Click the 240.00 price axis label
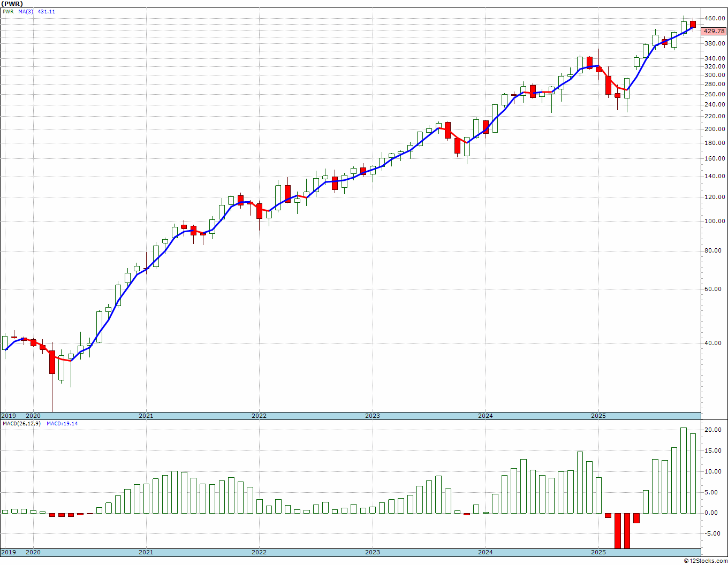Viewport: 728px width, 565px height. tap(715, 105)
